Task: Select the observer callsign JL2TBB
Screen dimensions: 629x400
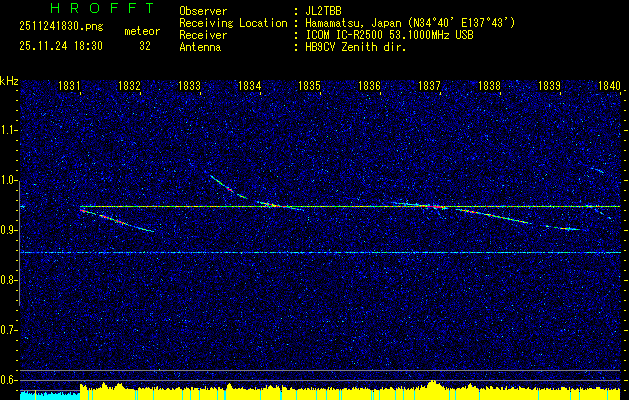Action: pyautogui.click(x=321, y=12)
